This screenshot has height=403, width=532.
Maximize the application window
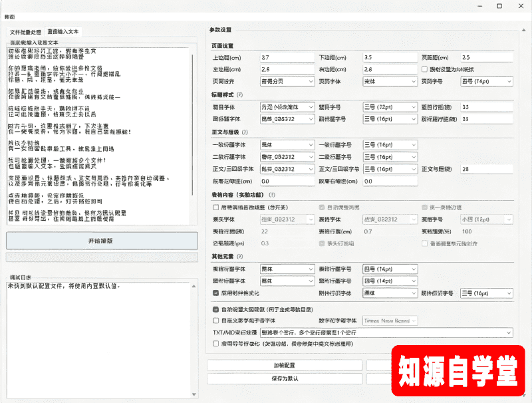(x=499, y=6)
